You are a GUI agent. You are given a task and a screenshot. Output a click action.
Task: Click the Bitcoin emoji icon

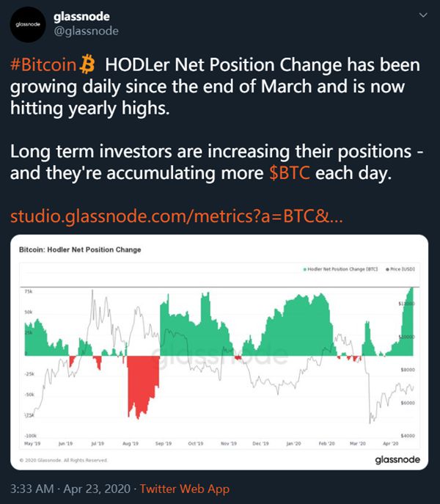(x=87, y=65)
